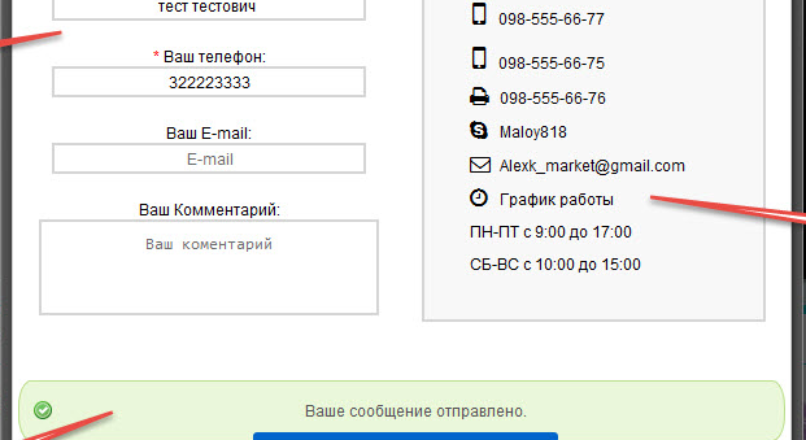
Task: Click phone number 098-555-66-75
Action: click(551, 63)
